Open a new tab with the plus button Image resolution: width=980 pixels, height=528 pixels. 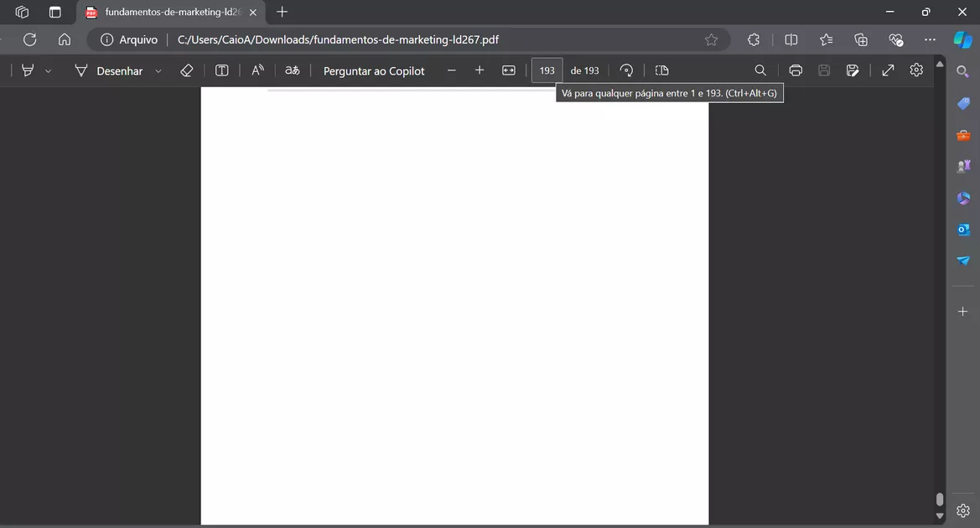282,12
